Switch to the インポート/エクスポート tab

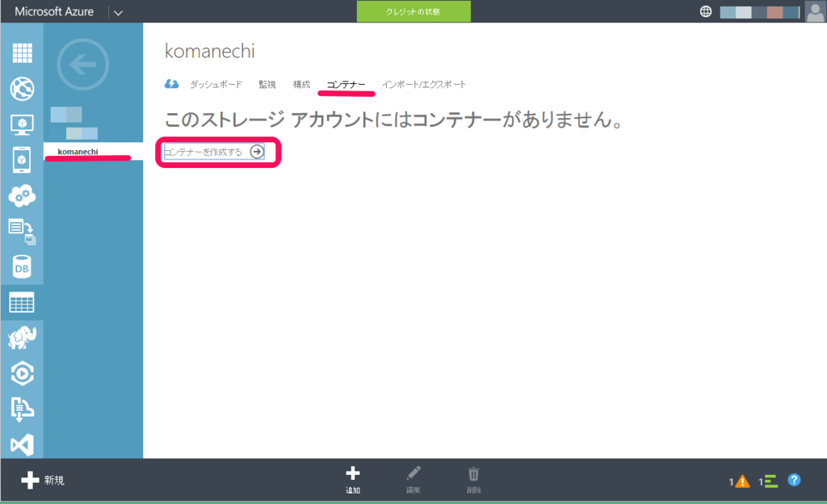(x=423, y=84)
